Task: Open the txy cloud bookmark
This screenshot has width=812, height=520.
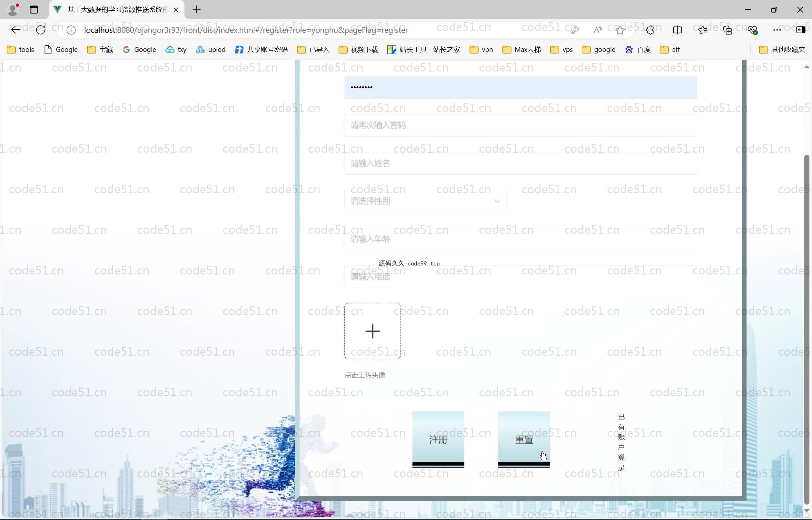Action: [176, 50]
